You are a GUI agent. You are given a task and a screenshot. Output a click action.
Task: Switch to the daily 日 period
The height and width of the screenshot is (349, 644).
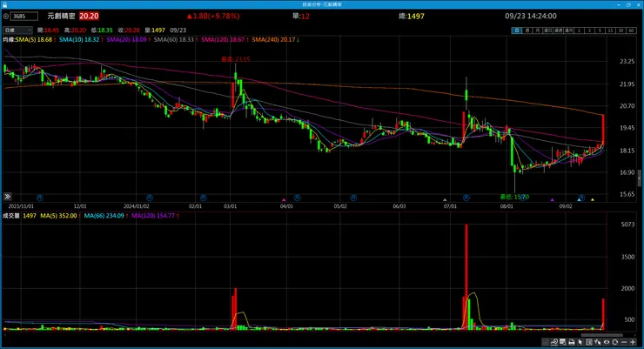pyautogui.click(x=516, y=30)
